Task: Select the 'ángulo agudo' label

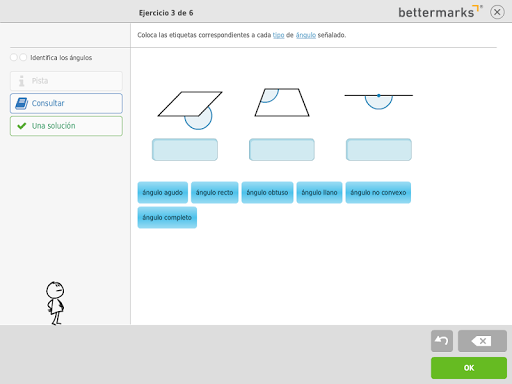Action: pyautogui.click(x=163, y=192)
